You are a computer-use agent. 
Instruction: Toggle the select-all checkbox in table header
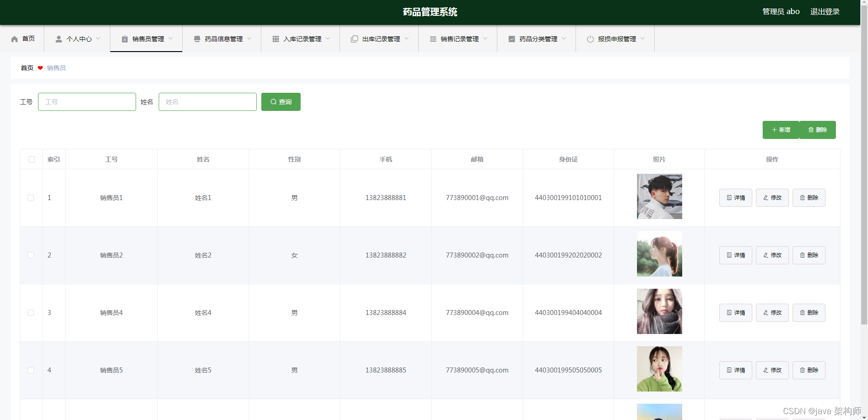click(32, 159)
